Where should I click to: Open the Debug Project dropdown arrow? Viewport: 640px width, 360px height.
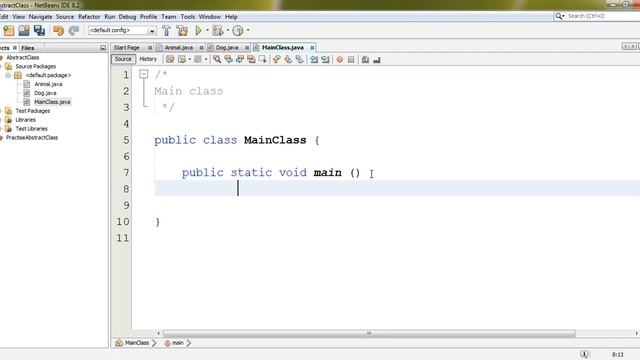[x=228, y=31]
